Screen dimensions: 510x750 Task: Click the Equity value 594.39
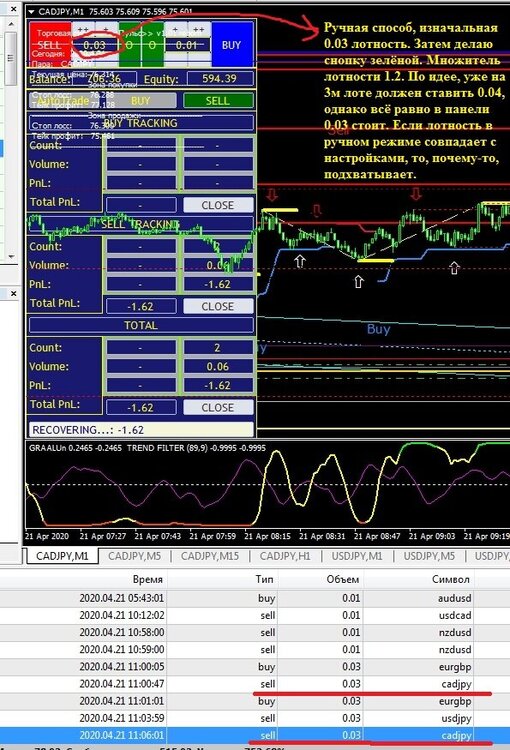[x=220, y=78]
